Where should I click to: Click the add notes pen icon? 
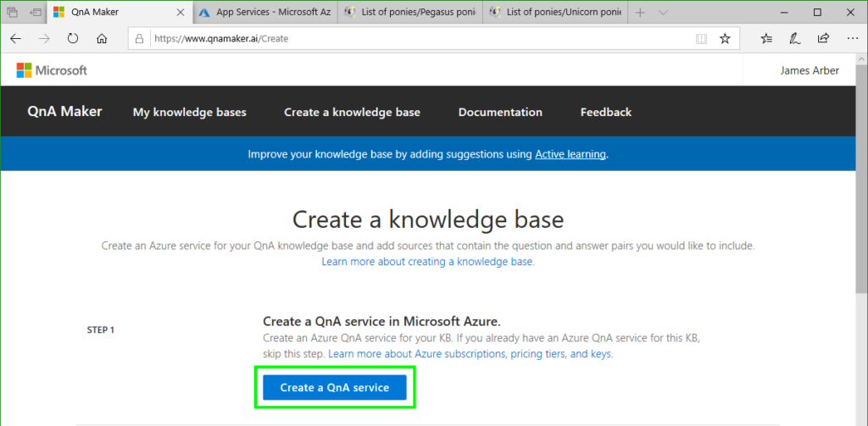794,39
